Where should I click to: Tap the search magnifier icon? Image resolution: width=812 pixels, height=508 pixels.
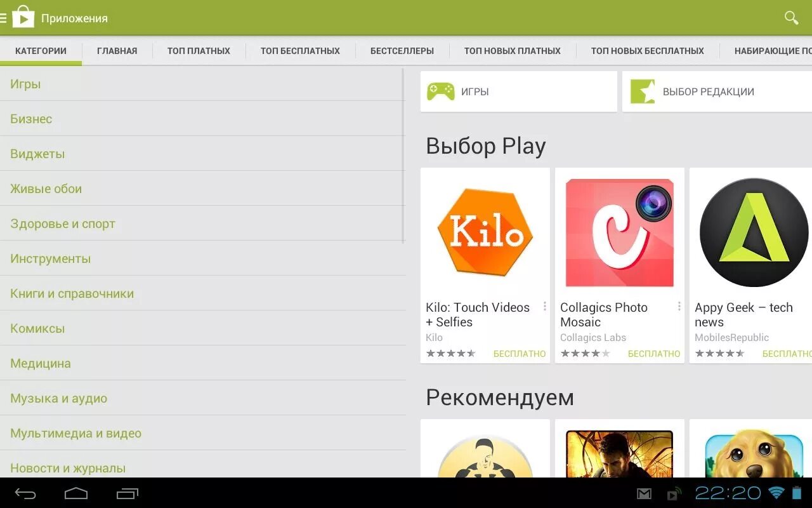pyautogui.click(x=791, y=18)
